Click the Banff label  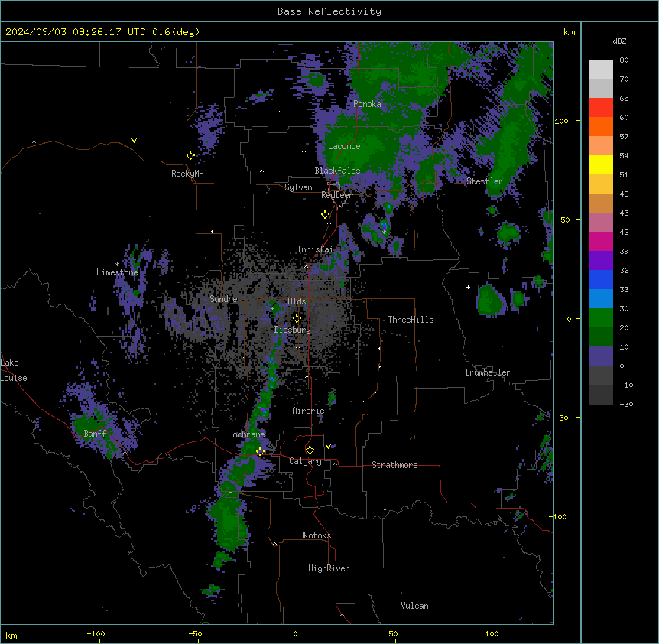95,434
